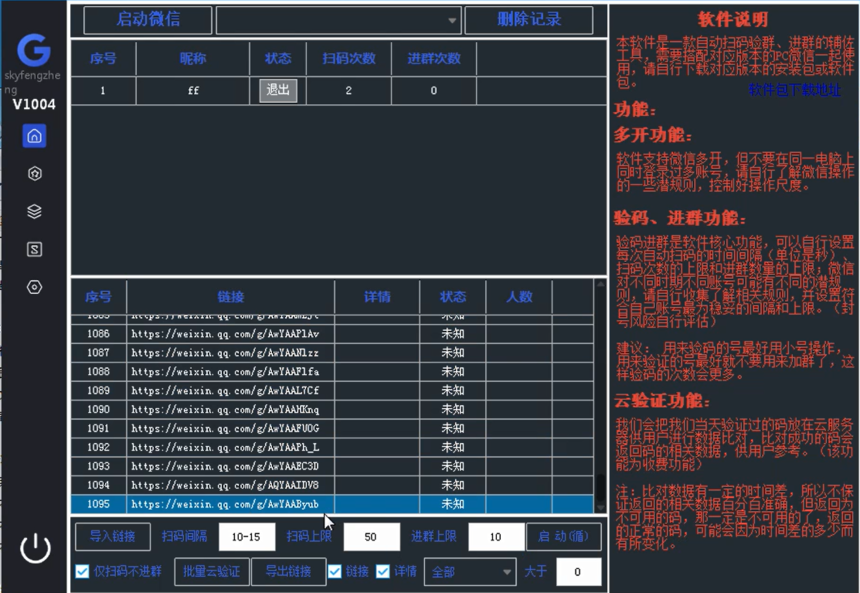The image size is (860, 593).
Task: Click the boxed S sidebar icon
Action: click(35, 250)
